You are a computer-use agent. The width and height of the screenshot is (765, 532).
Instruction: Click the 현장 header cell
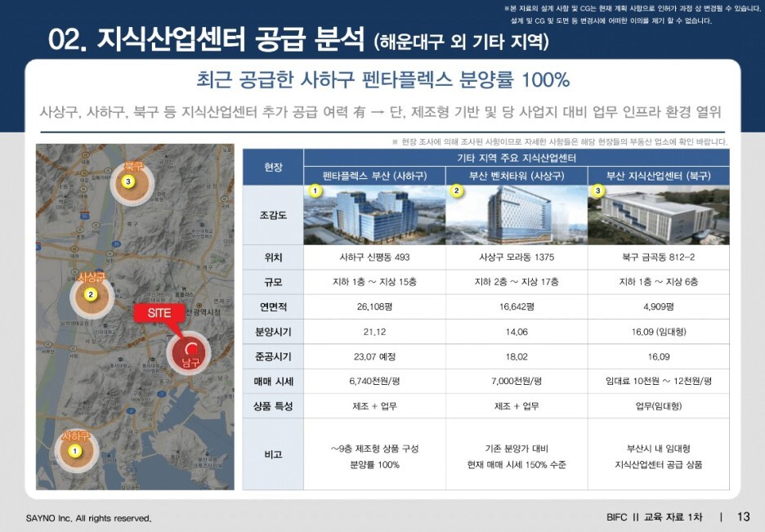[x=273, y=167]
